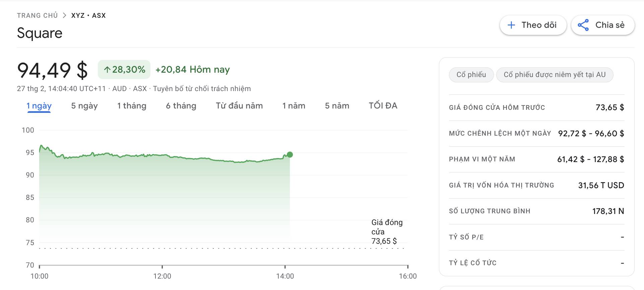Click the 100 y-axis label

[28, 130]
